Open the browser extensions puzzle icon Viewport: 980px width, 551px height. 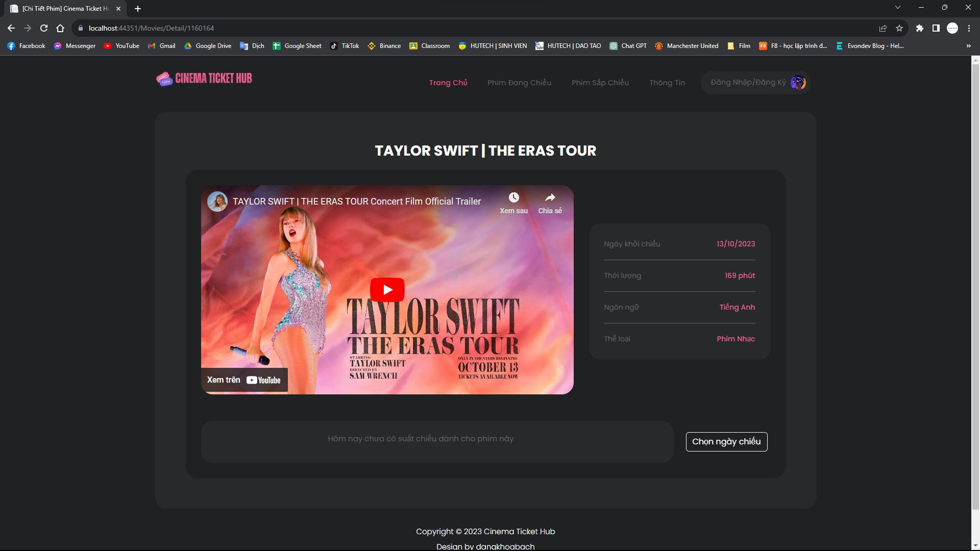click(919, 28)
